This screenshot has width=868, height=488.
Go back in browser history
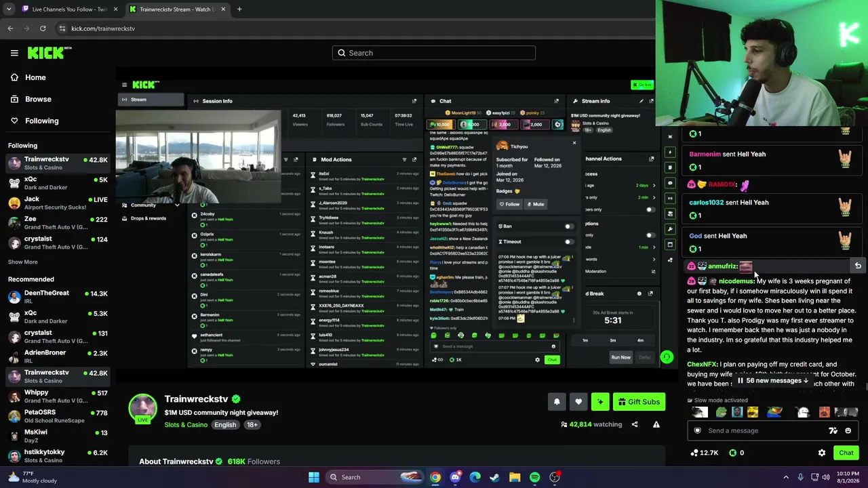(10, 28)
